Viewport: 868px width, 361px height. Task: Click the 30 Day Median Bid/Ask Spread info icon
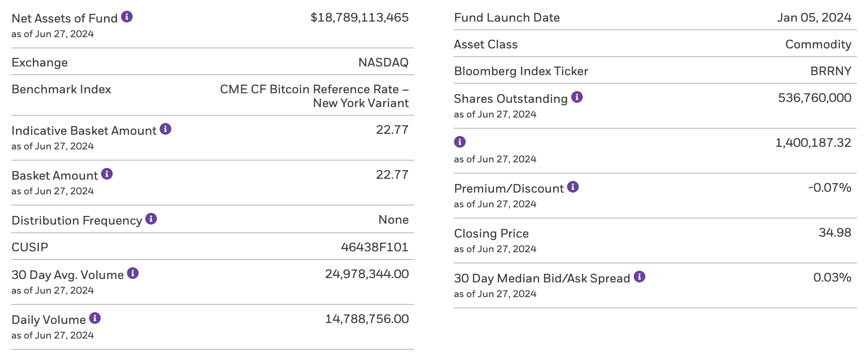[x=639, y=276]
